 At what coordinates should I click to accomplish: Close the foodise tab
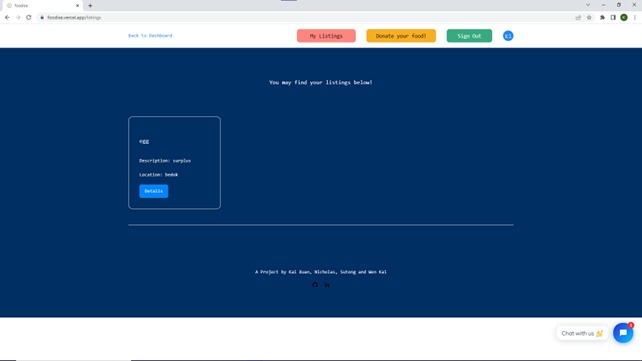(77, 6)
